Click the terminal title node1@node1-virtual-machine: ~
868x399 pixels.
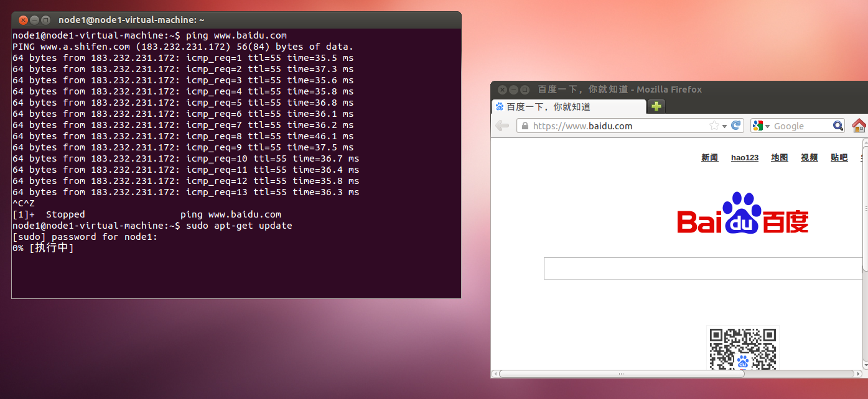pyautogui.click(x=132, y=20)
